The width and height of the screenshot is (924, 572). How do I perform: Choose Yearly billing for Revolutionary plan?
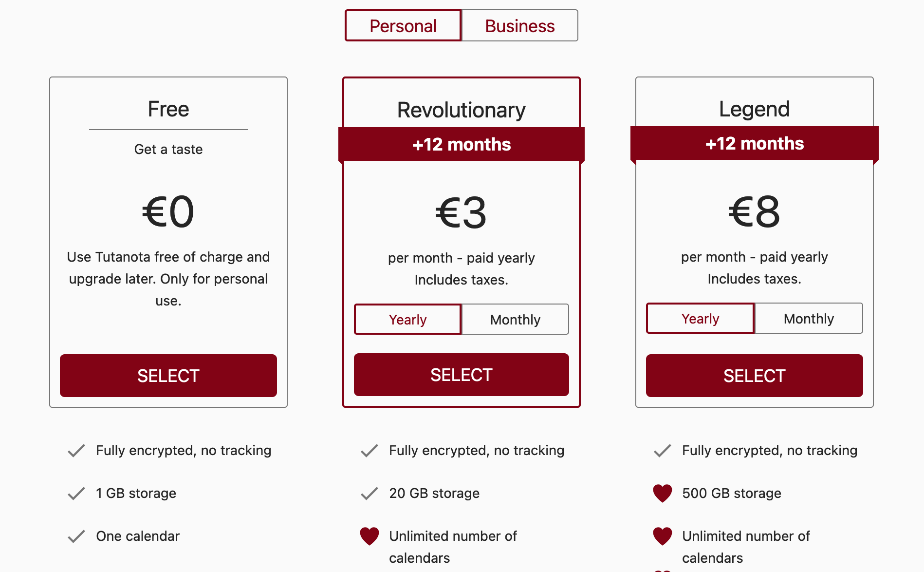[x=407, y=320]
